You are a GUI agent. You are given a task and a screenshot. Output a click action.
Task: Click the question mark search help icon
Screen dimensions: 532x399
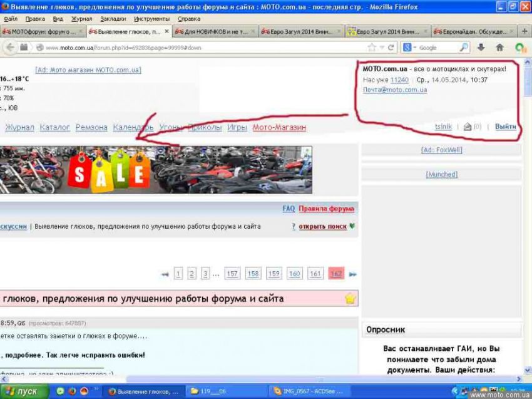point(294,226)
